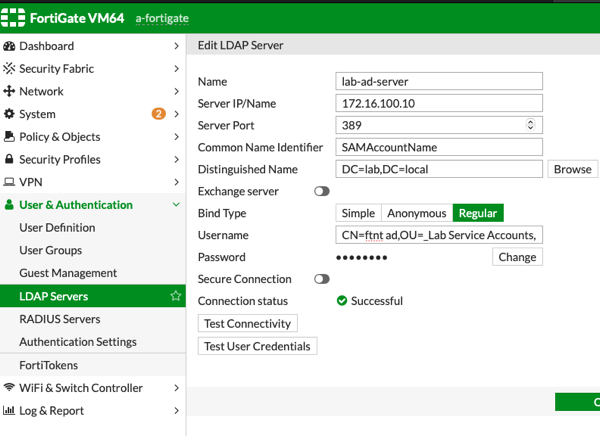600x436 pixels.
Task: Collapse the User & Authentication section
Action: 177,205
